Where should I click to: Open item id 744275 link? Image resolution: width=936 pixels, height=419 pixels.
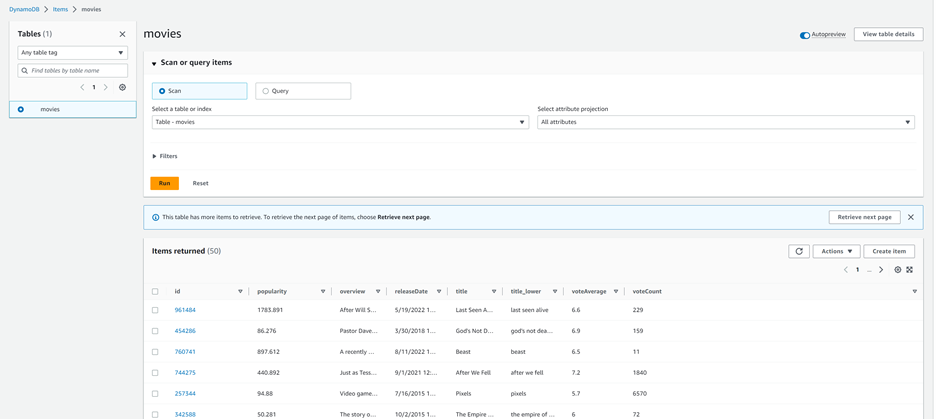(185, 372)
